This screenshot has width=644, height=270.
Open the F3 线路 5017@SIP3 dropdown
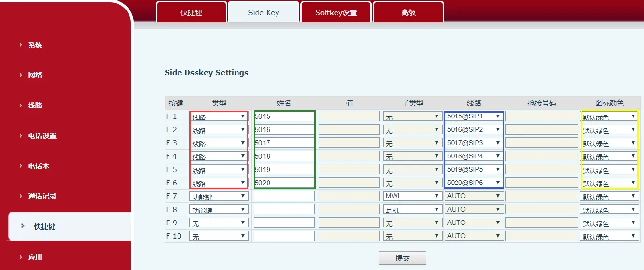pyautogui.click(x=474, y=143)
